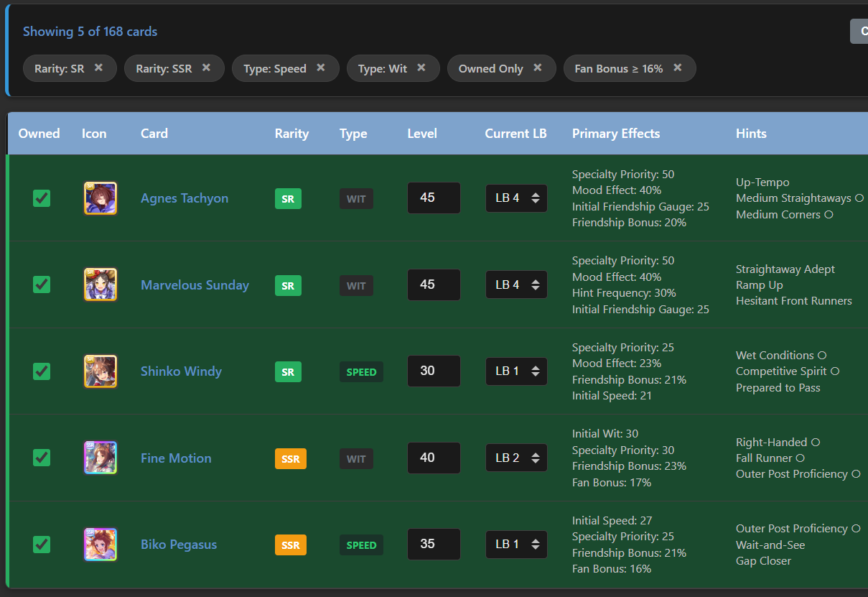Edit level field for Shinko Windy

[434, 371]
